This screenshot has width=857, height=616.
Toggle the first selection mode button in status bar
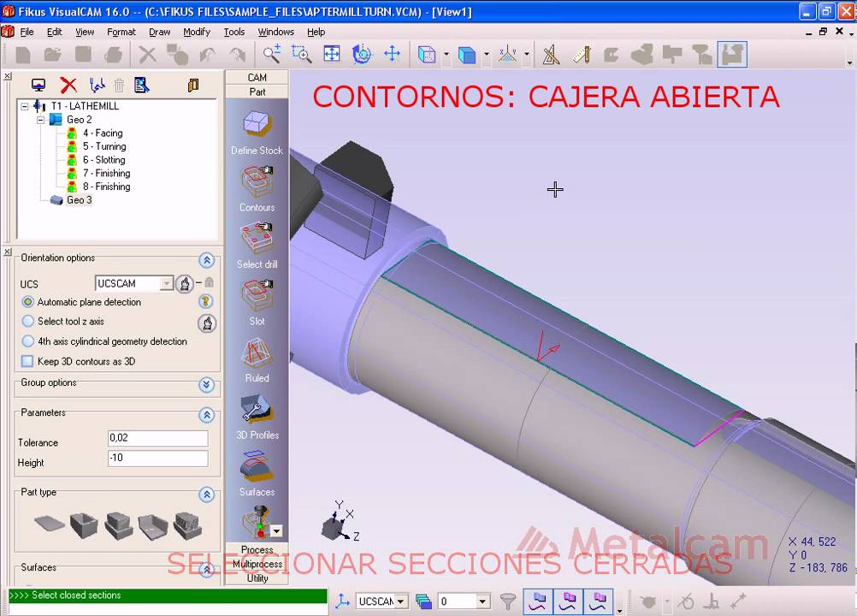click(x=538, y=601)
